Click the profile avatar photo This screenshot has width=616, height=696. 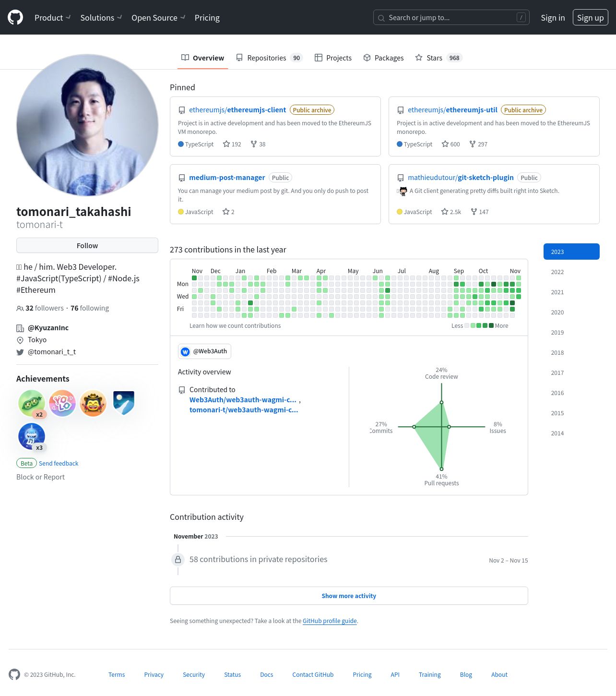click(87, 125)
